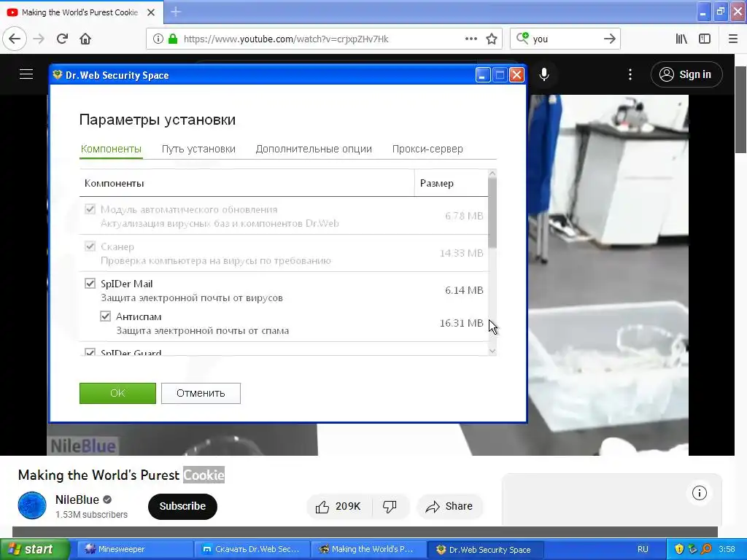Open the Firefox hamburger menu
747x560 pixels.
point(732,39)
